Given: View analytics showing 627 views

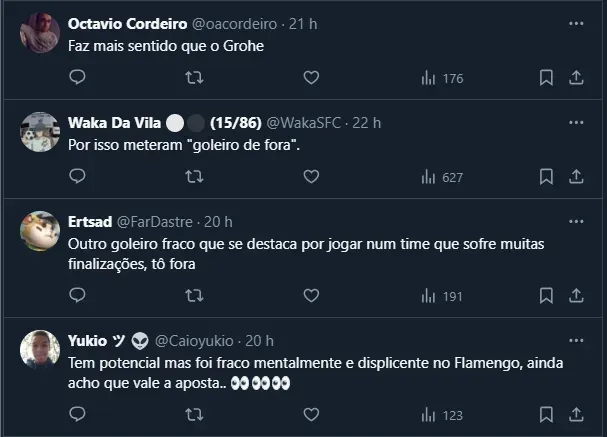Looking at the screenshot, I should (x=442, y=177).
